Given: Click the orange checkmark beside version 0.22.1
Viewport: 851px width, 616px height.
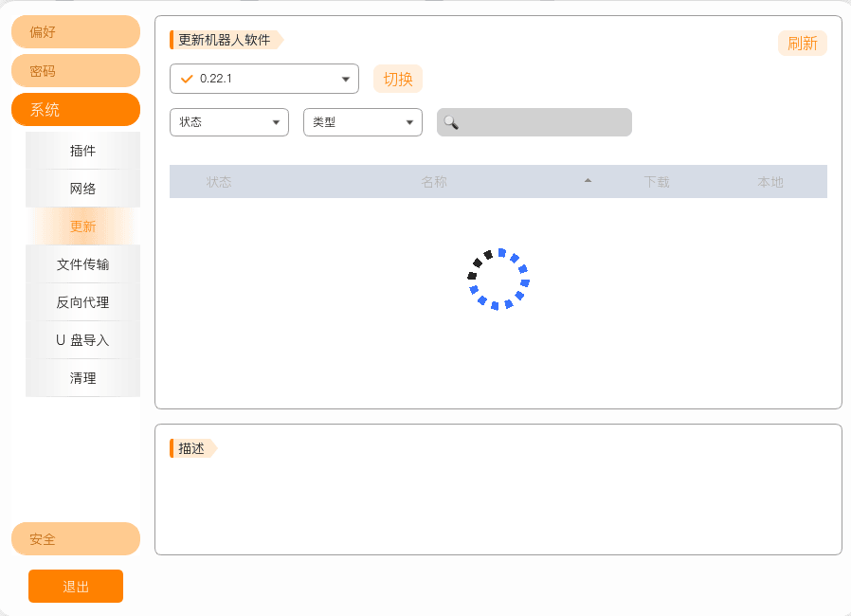Looking at the screenshot, I should point(187,79).
